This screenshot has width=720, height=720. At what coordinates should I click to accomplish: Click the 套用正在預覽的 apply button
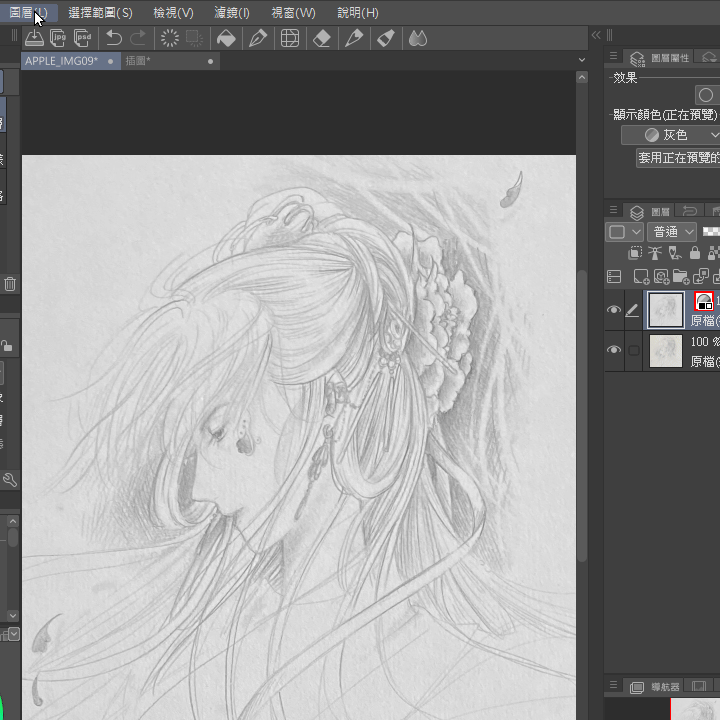678,158
